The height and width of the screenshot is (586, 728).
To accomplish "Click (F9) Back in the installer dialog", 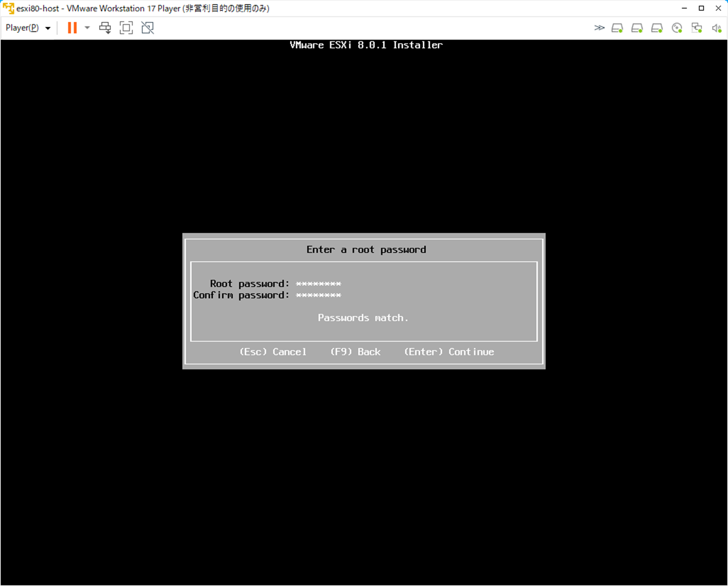I will click(355, 352).
